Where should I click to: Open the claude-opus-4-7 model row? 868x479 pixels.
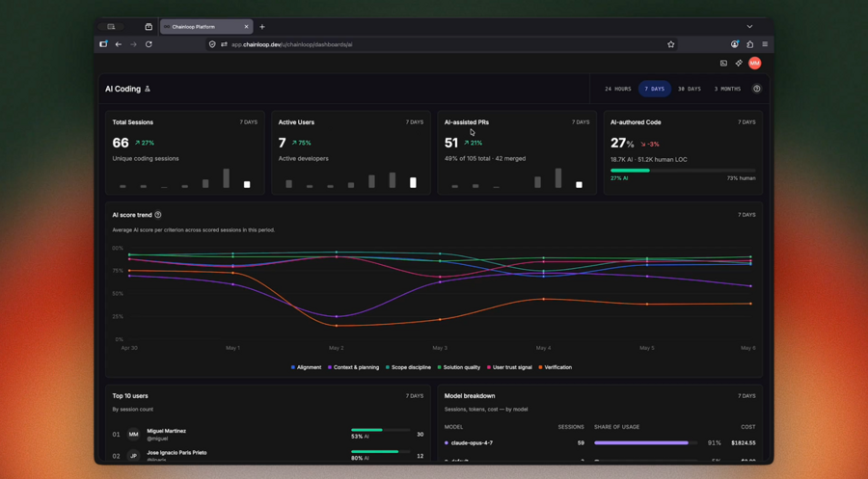600,443
